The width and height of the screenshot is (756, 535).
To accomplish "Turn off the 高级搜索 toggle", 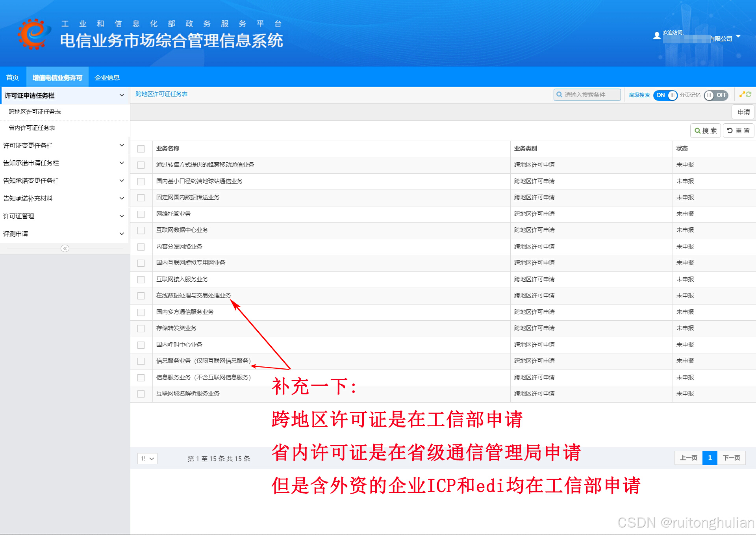I will (665, 95).
